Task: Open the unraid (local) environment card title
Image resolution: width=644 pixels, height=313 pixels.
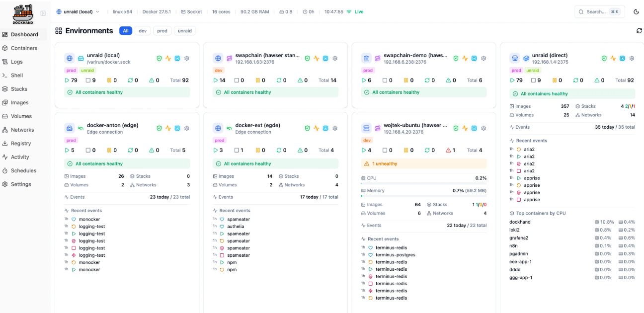Action: point(103,55)
